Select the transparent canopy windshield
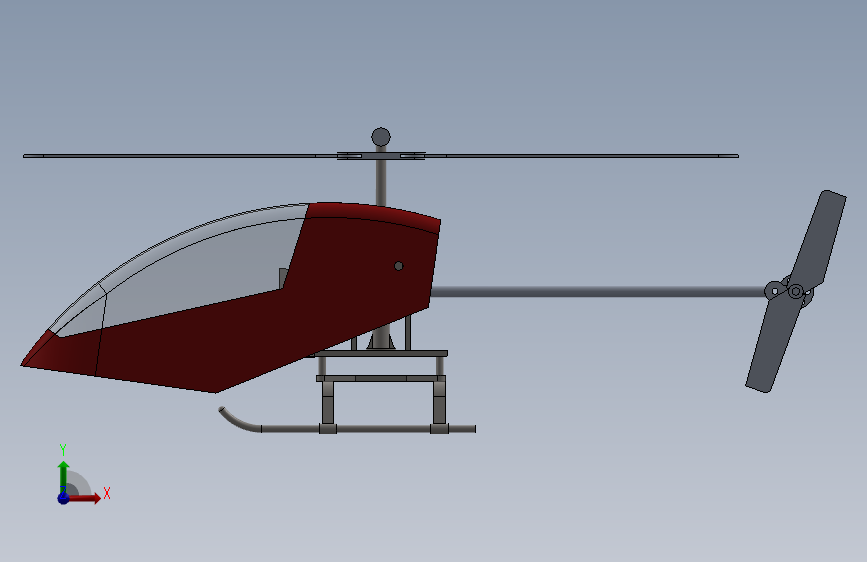867x562 pixels. tap(188, 271)
